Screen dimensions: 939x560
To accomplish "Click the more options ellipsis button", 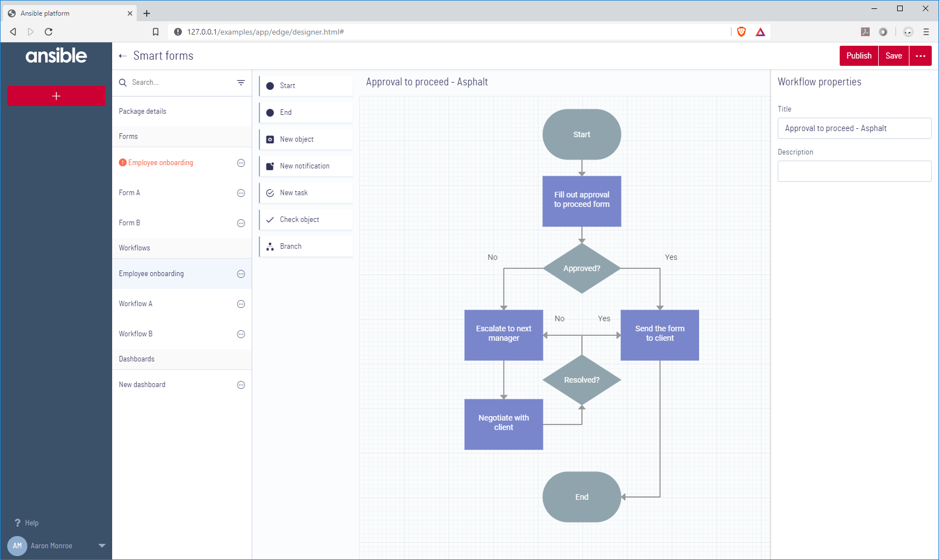I will click(921, 56).
